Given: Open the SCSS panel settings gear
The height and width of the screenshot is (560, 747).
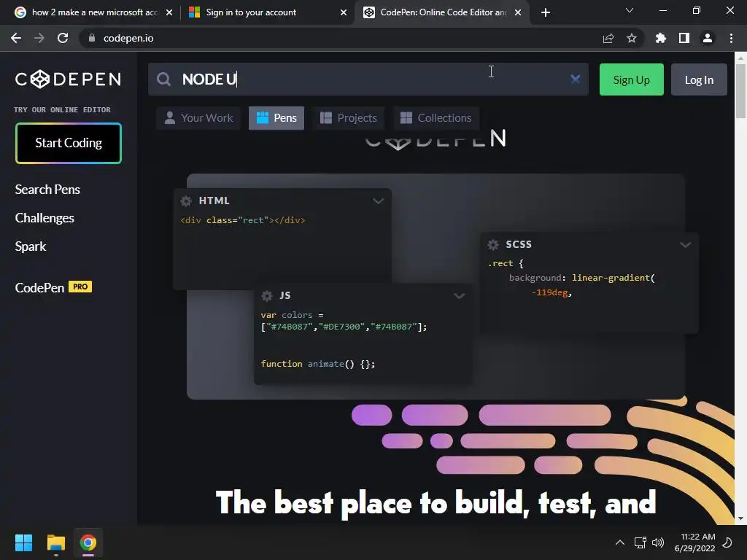Looking at the screenshot, I should coord(493,245).
